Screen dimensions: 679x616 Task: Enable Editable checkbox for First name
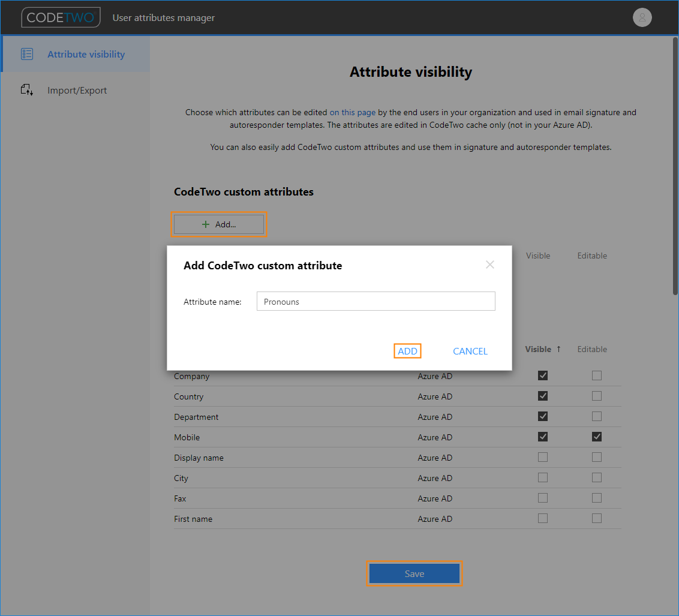tap(597, 518)
